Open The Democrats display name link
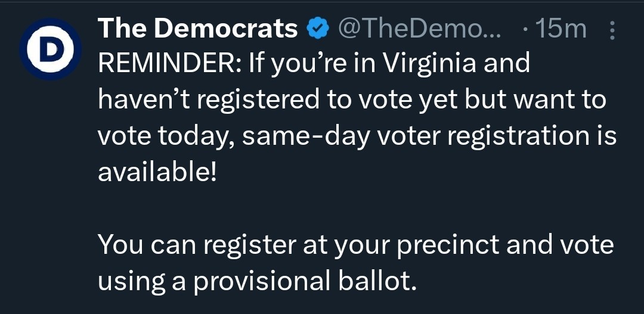The width and height of the screenshot is (644, 314). 197,29
